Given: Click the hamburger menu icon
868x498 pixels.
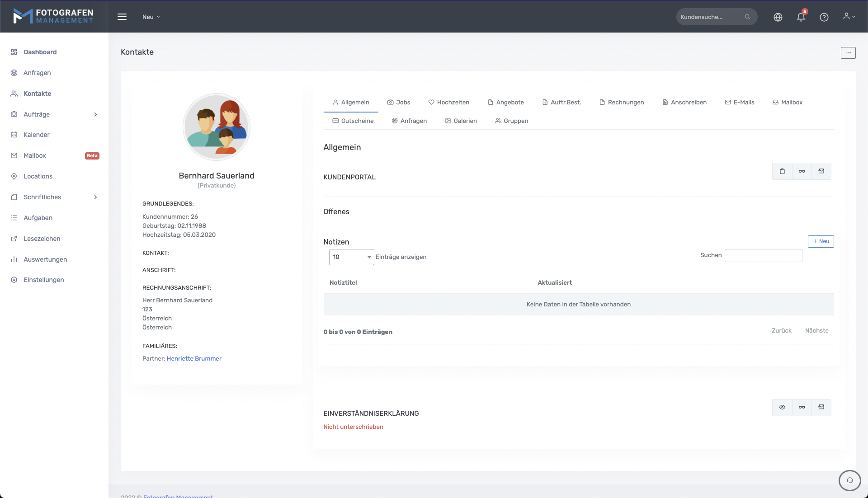Looking at the screenshot, I should 122,17.
